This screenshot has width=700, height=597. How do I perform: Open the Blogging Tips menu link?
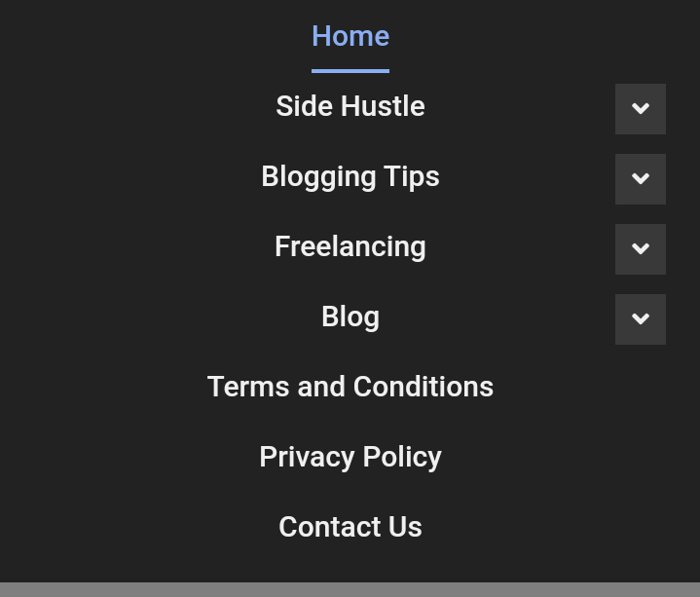350,176
